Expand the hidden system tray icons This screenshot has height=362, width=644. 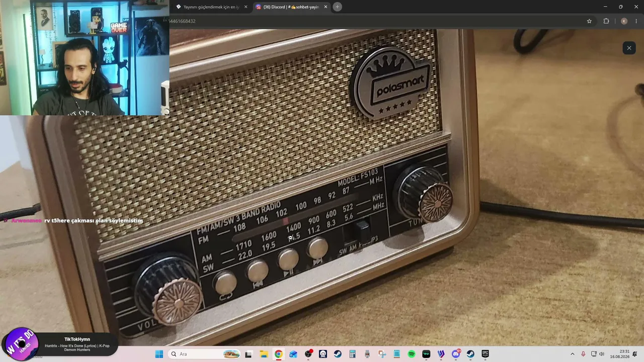572,354
